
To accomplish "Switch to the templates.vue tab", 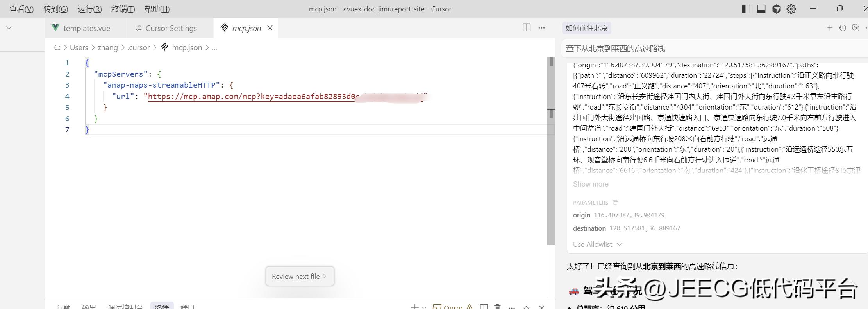I will click(86, 28).
